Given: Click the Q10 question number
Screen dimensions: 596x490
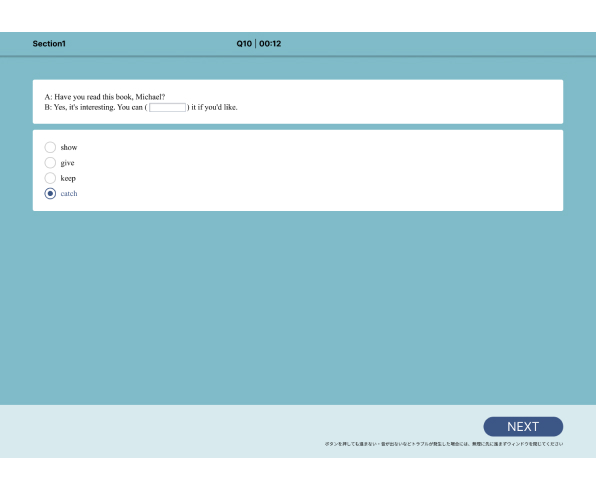Looking at the screenshot, I should [x=244, y=44].
